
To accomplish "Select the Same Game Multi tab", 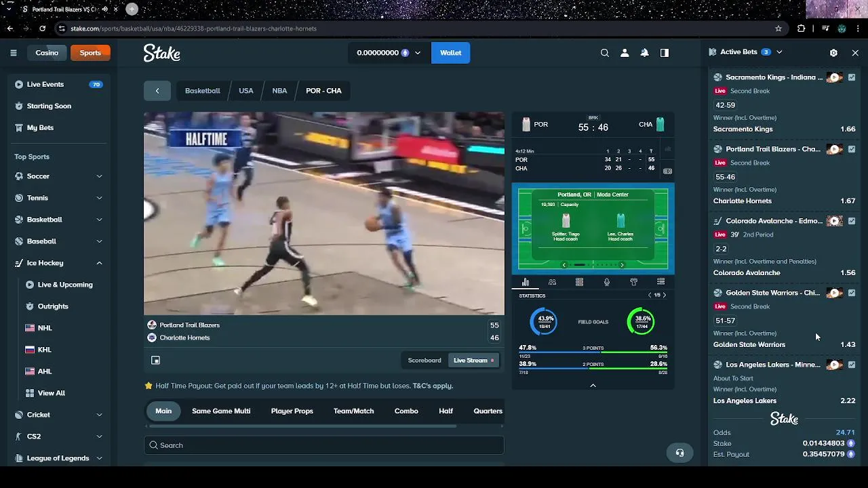I will point(221,411).
